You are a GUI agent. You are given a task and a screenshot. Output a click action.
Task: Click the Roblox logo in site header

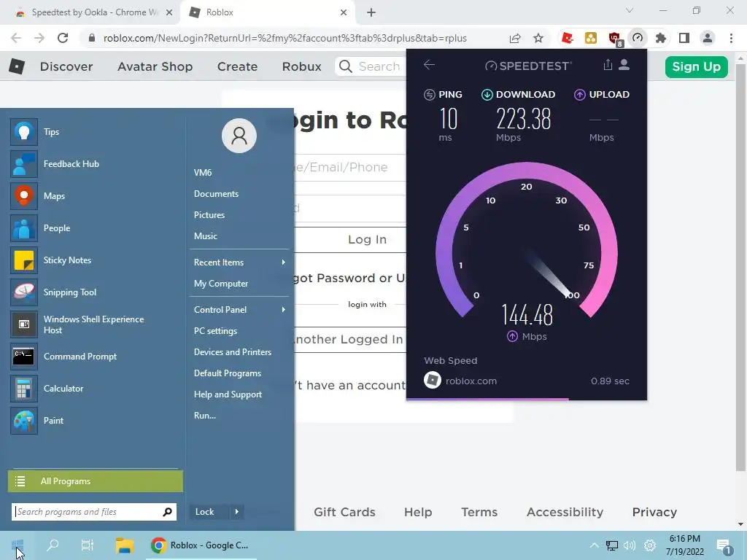pos(17,66)
